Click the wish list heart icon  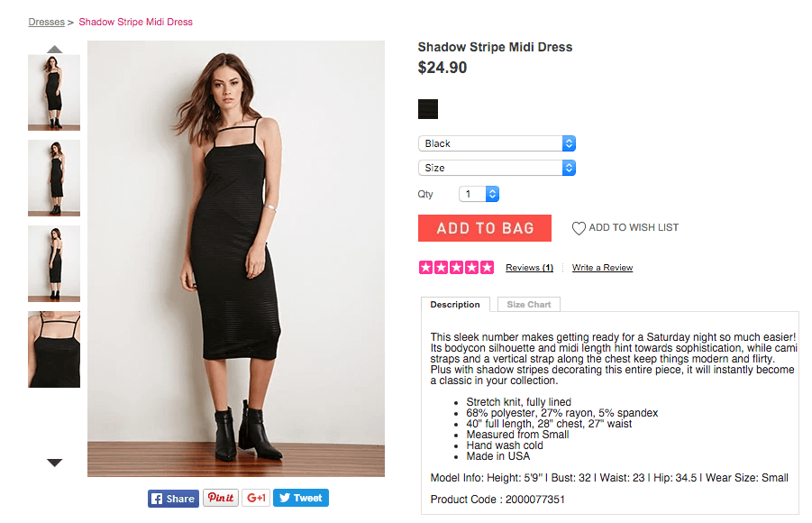click(x=579, y=228)
